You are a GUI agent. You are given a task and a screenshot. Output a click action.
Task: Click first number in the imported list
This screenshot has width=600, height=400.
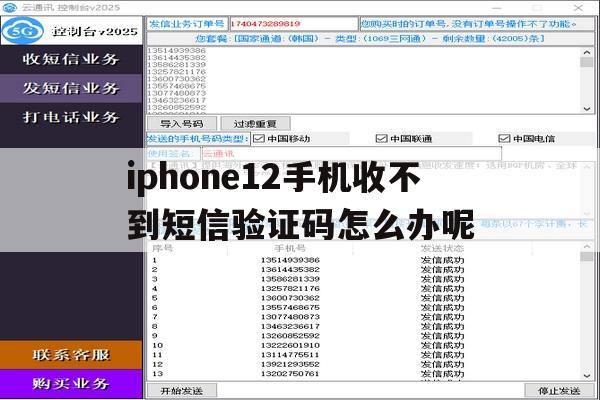click(x=176, y=51)
